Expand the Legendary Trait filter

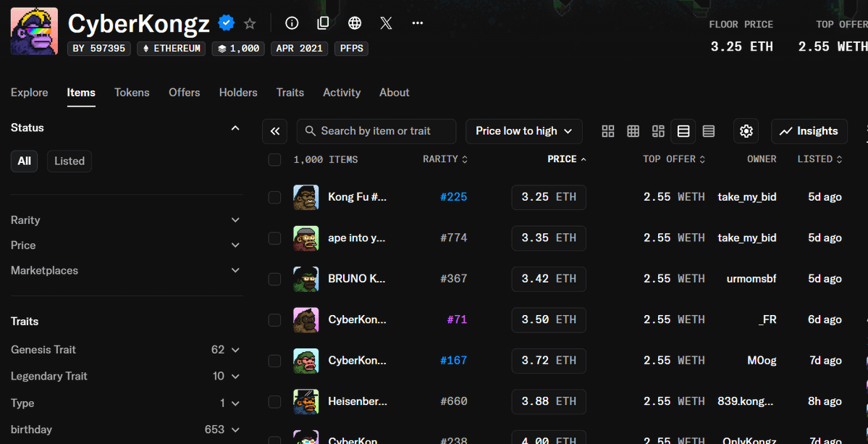click(127, 376)
